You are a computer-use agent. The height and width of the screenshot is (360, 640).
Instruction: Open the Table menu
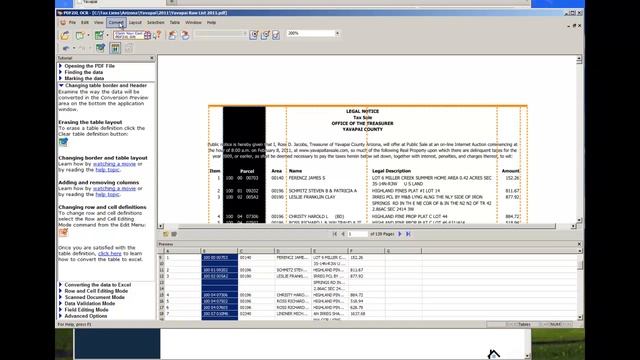pos(175,22)
